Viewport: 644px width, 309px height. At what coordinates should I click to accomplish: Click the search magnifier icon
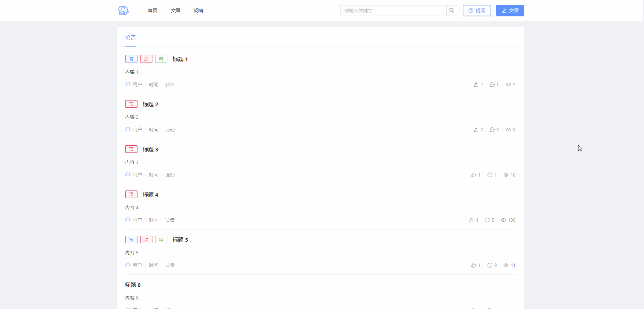click(x=452, y=11)
